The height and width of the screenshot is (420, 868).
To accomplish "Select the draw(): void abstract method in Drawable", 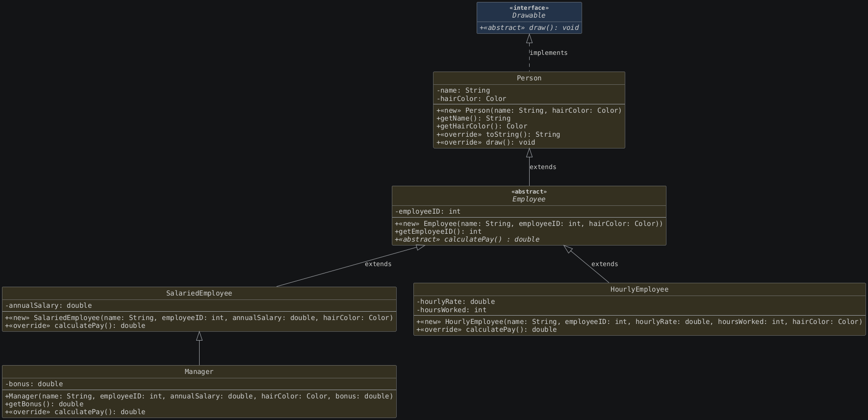I will [x=529, y=27].
